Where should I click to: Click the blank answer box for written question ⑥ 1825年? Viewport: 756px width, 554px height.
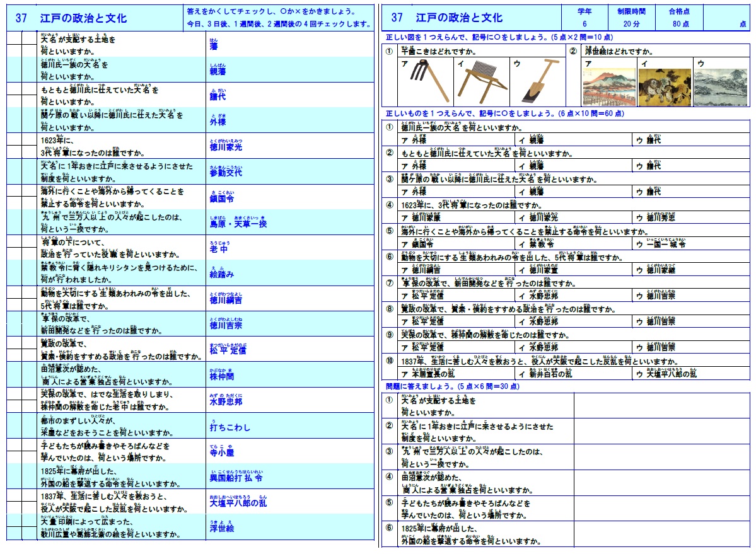tap(661, 534)
